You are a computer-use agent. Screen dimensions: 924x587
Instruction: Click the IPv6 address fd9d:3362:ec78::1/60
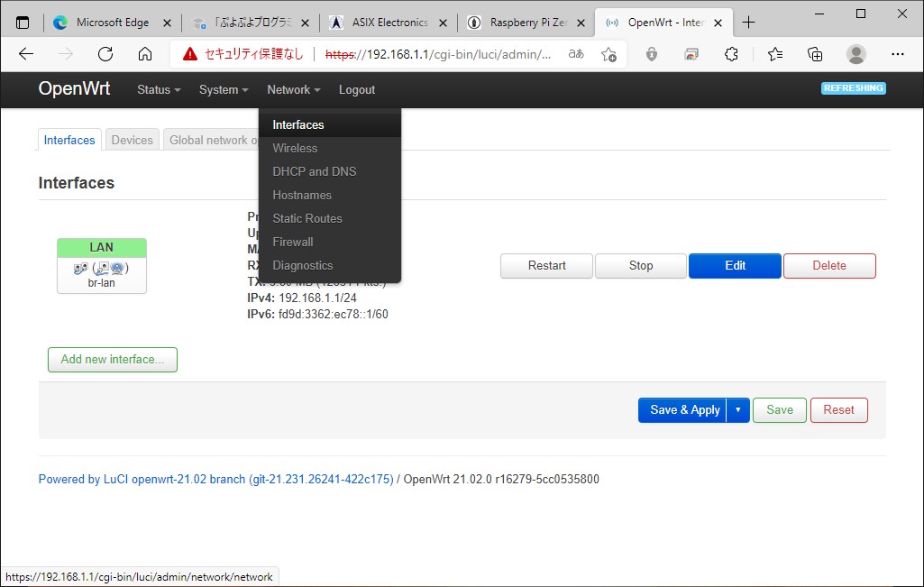333,314
